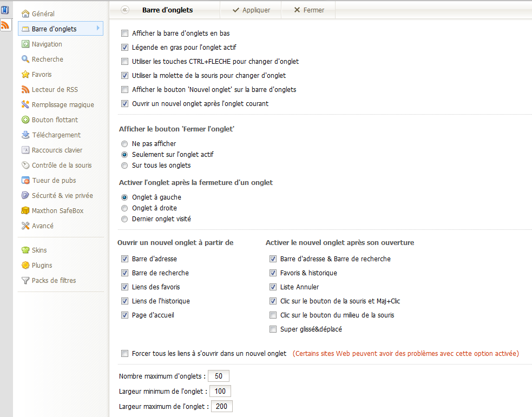This screenshot has width=532, height=417.
Task: Uncheck Légende en gras pour l'onglet actif
Action: click(x=125, y=48)
